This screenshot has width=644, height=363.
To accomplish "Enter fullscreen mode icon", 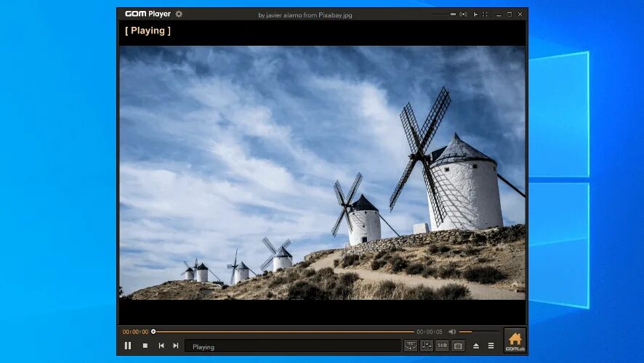I will pos(486,14).
